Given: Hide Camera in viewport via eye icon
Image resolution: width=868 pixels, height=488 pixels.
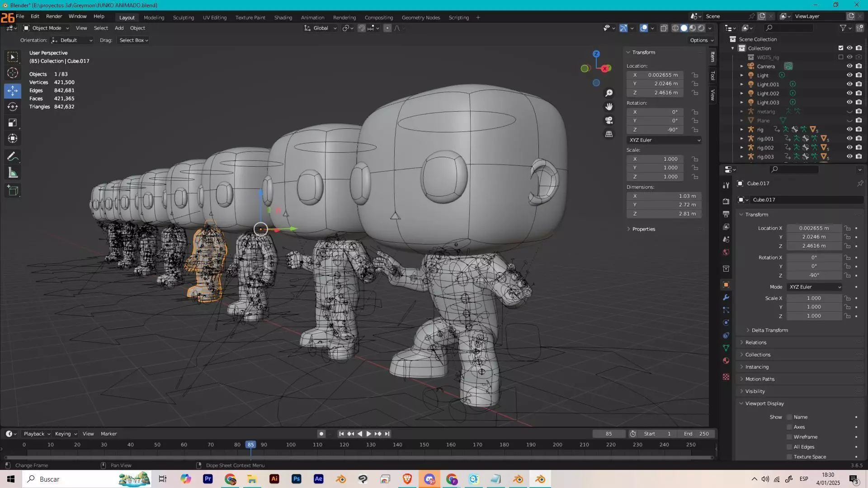Looking at the screenshot, I should [849, 66].
